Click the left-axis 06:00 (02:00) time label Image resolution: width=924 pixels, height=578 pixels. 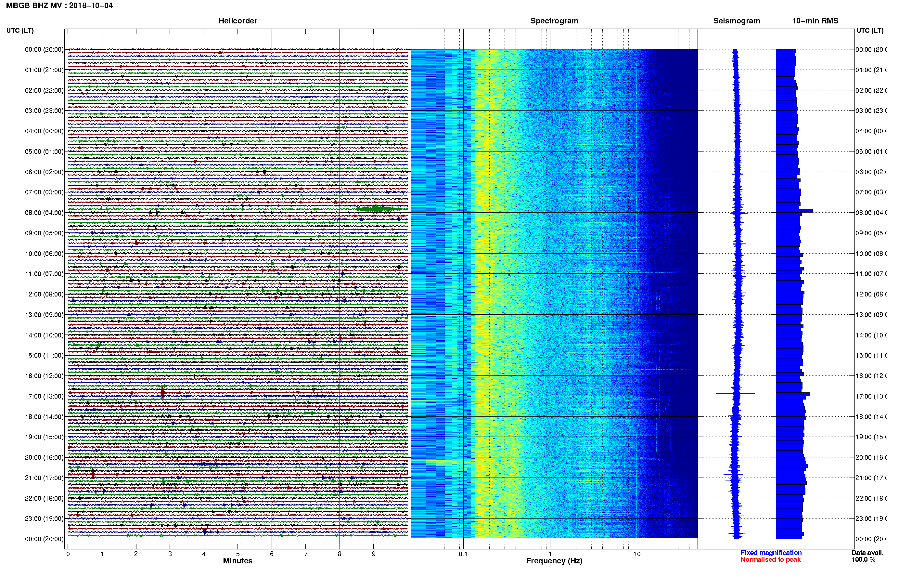pyautogui.click(x=44, y=172)
